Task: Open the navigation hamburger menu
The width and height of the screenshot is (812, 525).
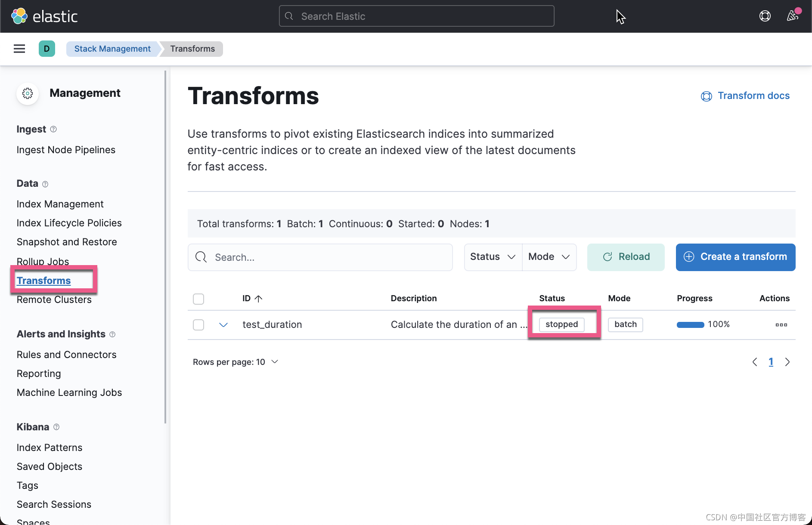Action: click(19, 49)
